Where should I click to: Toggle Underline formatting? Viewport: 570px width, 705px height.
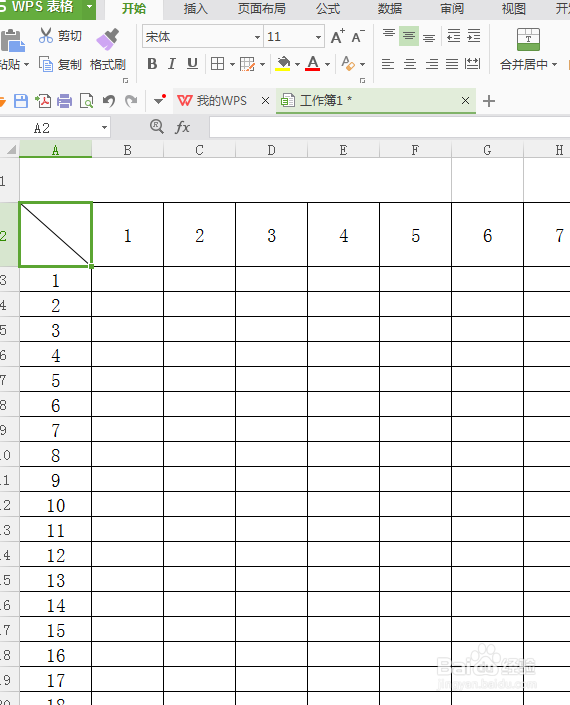tap(192, 64)
